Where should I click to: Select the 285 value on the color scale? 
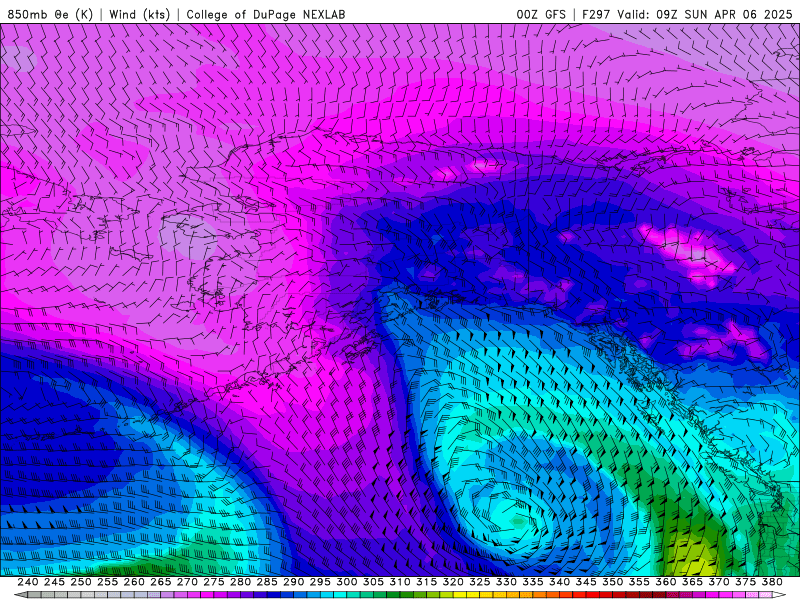[x=267, y=582]
